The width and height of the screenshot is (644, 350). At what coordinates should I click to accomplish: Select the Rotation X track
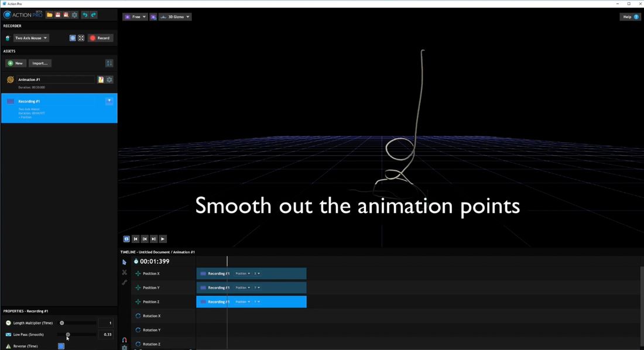(163, 316)
